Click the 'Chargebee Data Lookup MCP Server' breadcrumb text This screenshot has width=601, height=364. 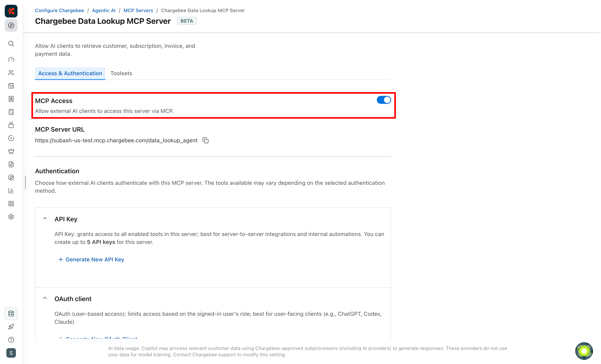[203, 11]
